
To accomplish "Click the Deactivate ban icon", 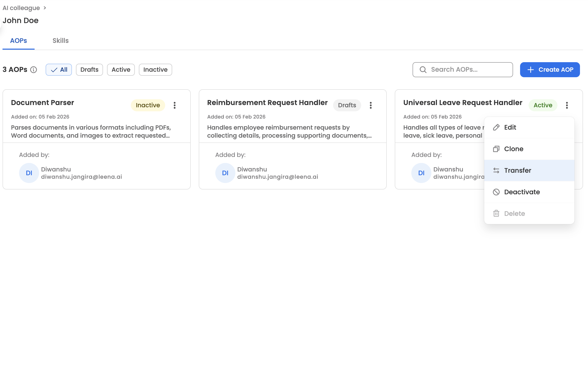I will click(496, 192).
